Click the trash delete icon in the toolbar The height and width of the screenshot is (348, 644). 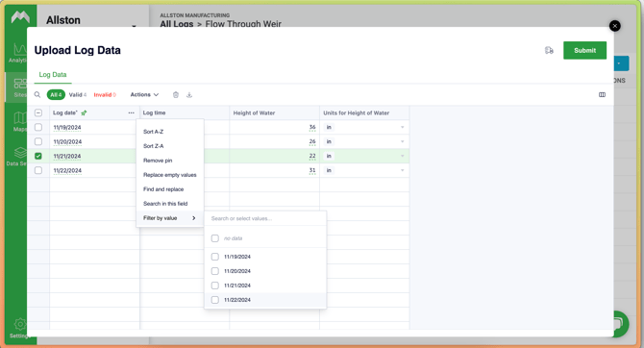click(176, 95)
